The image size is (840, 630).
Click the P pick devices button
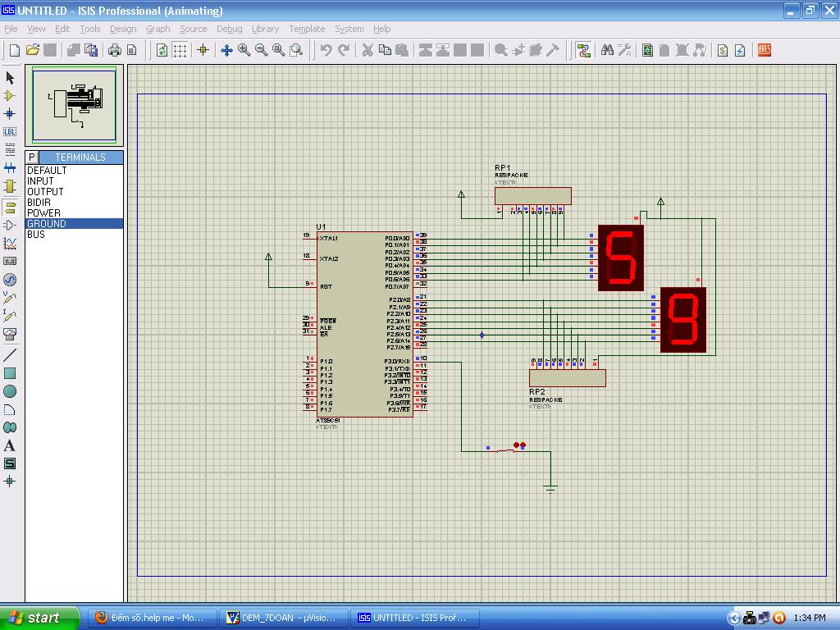pos(31,157)
